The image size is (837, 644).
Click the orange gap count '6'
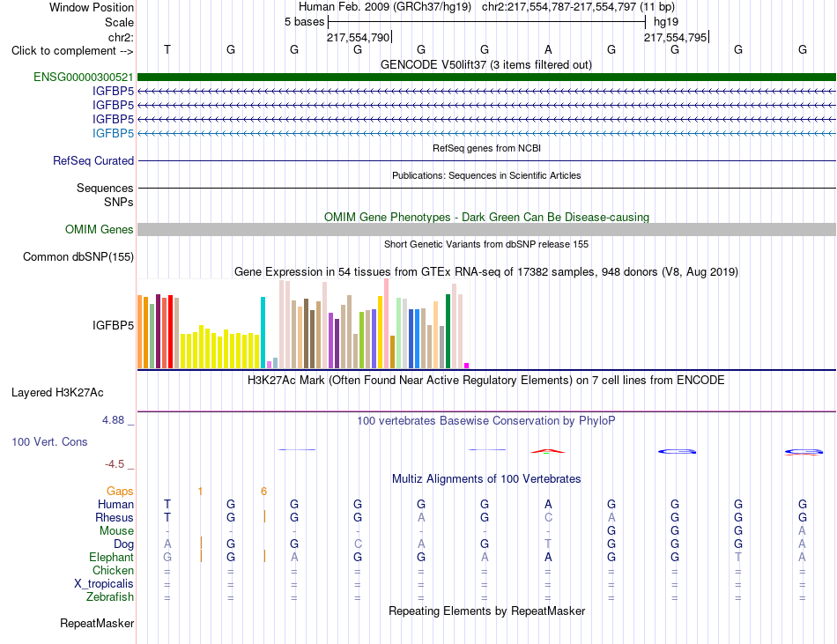pyautogui.click(x=263, y=492)
